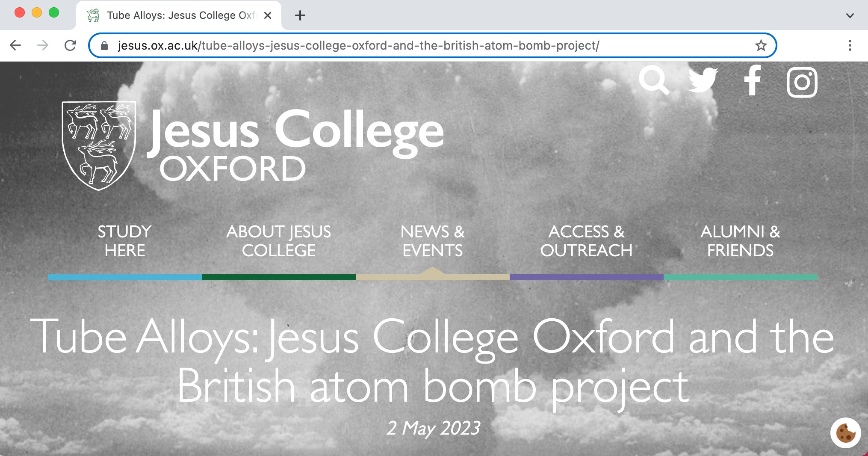Click the date 2 May 2023
This screenshot has height=456, width=868.
pyautogui.click(x=433, y=428)
